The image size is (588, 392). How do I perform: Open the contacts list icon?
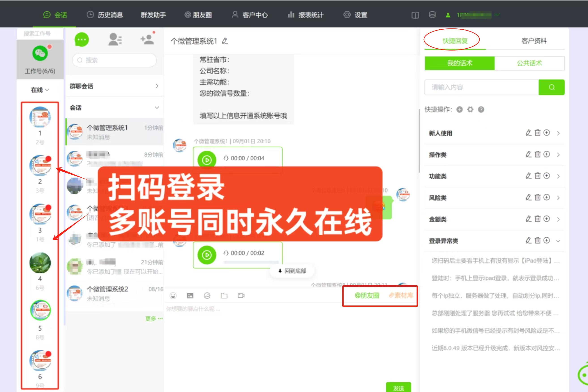coord(115,39)
